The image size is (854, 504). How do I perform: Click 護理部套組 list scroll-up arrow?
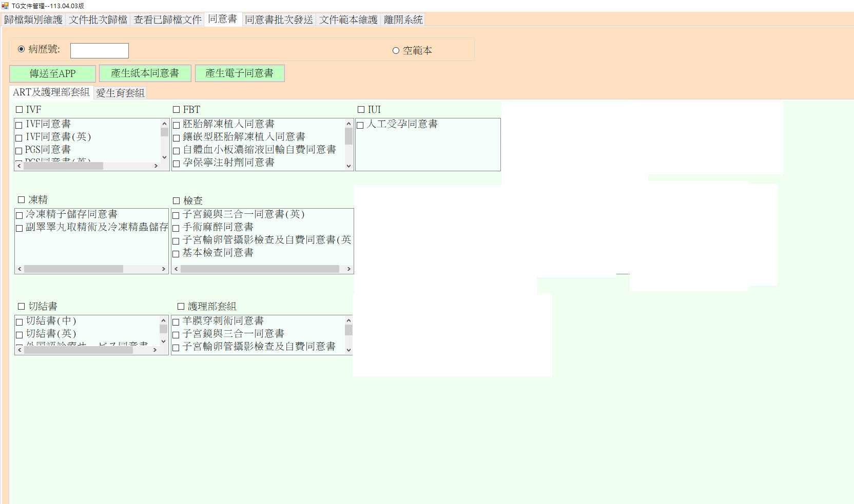[x=348, y=320]
